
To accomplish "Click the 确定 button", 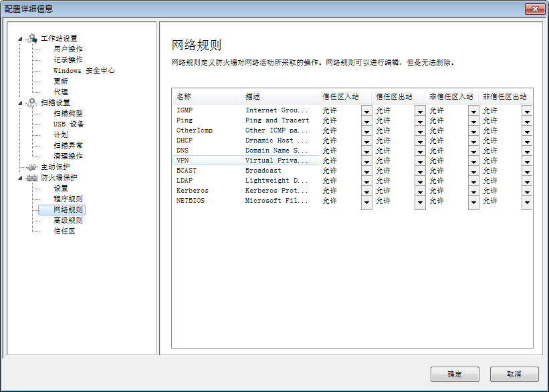I will (455, 374).
